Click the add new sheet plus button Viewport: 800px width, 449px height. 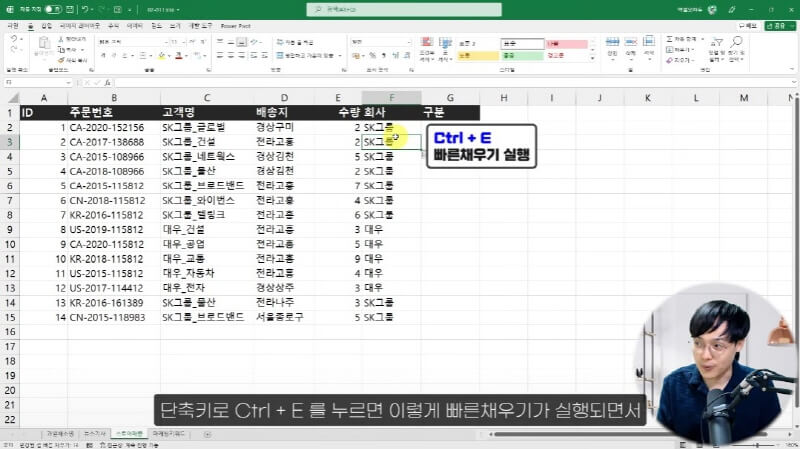click(207, 434)
